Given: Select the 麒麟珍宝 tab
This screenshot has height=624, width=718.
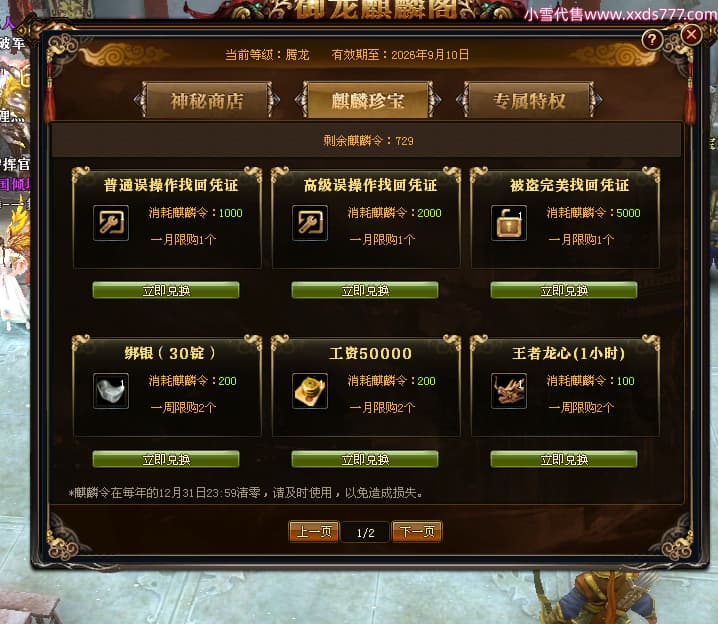Looking at the screenshot, I should click(x=368, y=100).
